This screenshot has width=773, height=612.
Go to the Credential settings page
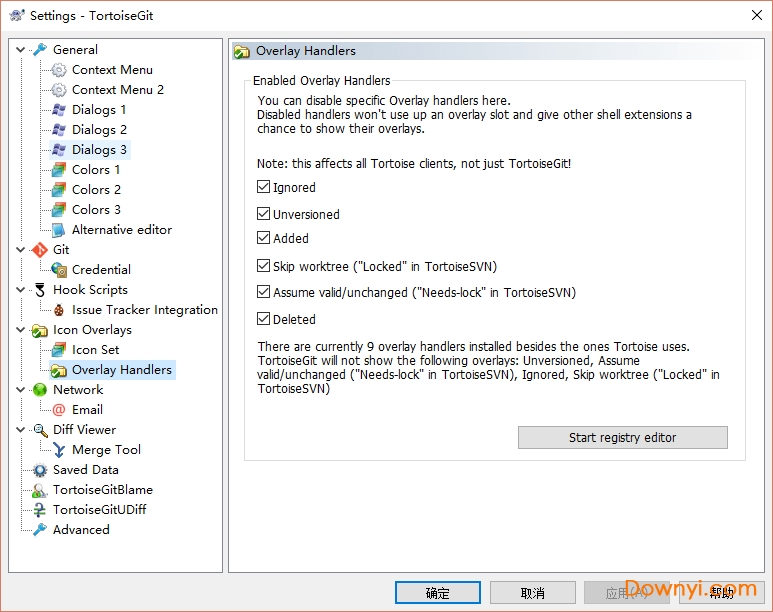[101, 270]
